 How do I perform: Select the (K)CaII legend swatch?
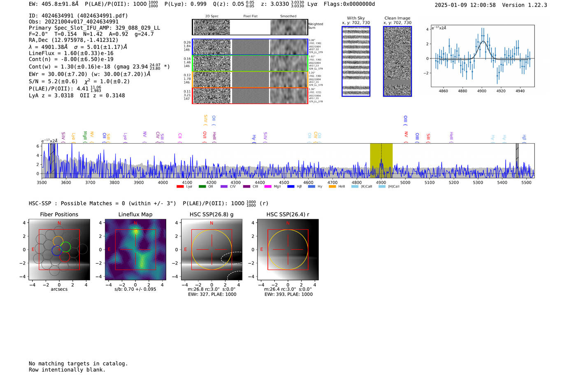coord(355,186)
